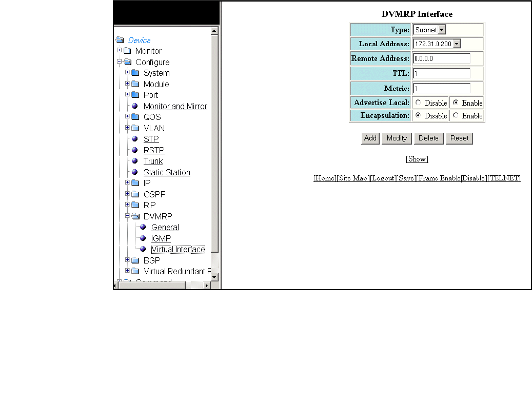
Task: Click the bullet icon beside General
Action: click(143, 227)
